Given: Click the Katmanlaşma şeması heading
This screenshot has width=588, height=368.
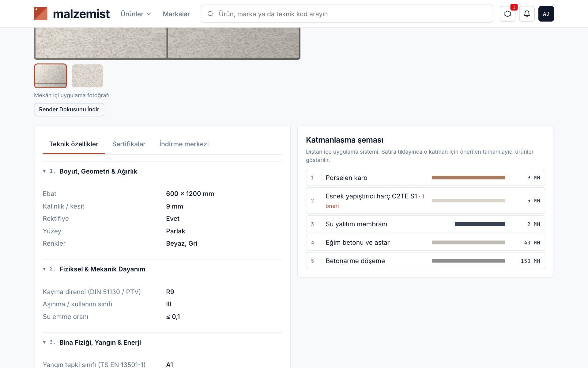Looking at the screenshot, I should pos(345,140).
